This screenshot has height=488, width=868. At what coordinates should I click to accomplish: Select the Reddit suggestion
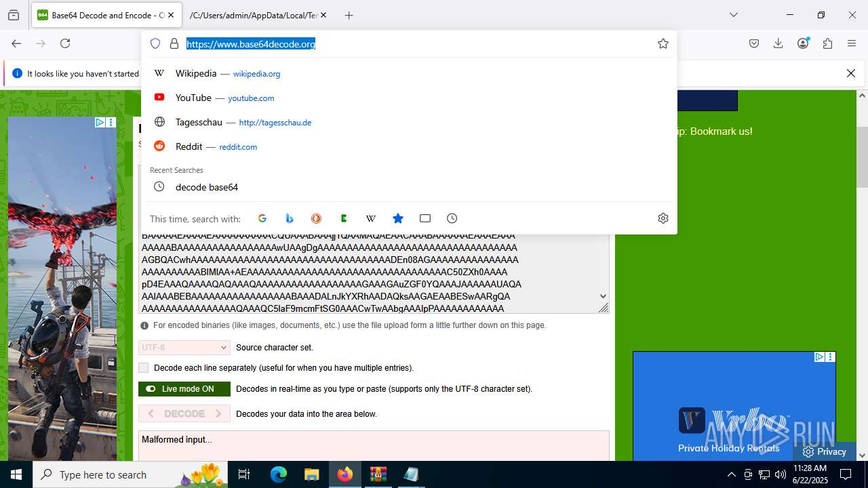409,146
